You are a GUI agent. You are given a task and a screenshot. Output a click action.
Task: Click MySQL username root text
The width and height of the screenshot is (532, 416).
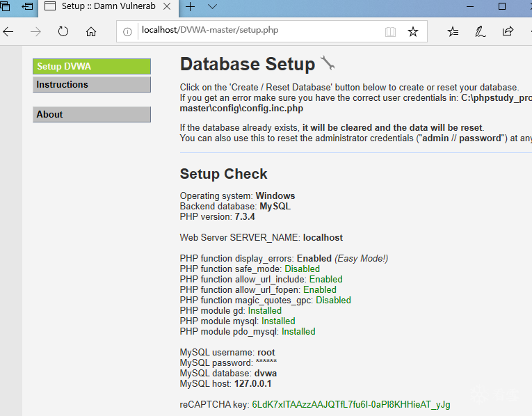coord(227,352)
